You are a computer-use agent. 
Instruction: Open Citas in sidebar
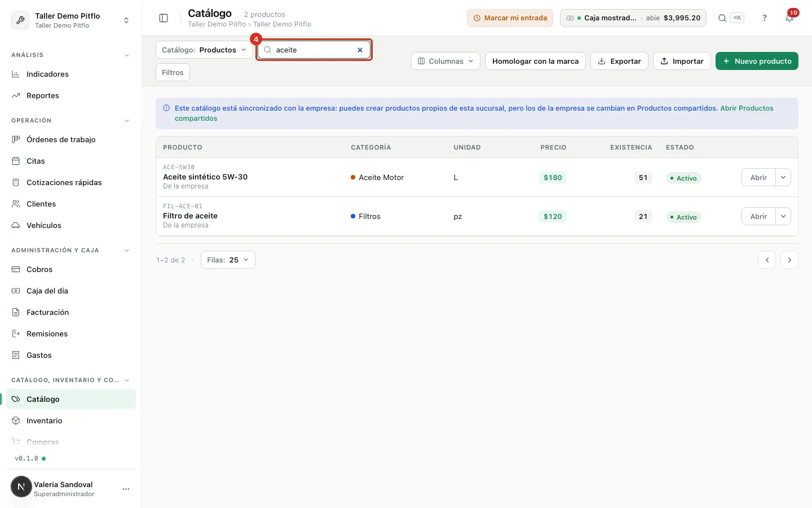coord(70,161)
